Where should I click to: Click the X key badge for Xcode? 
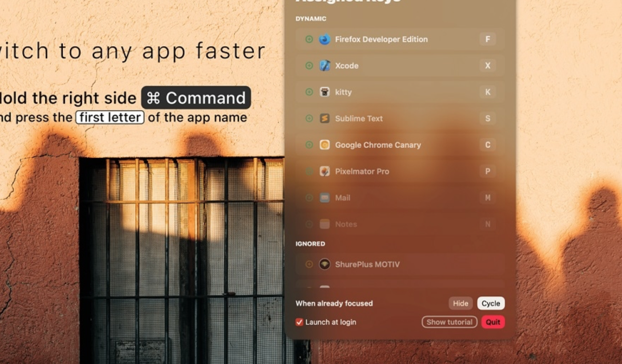pos(487,66)
